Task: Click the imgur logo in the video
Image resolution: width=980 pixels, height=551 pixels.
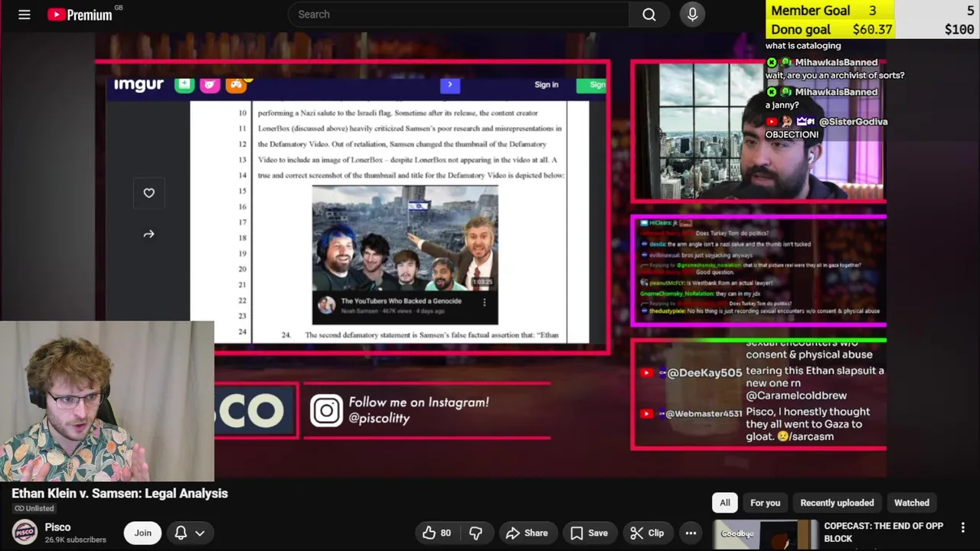Action: pos(139,84)
